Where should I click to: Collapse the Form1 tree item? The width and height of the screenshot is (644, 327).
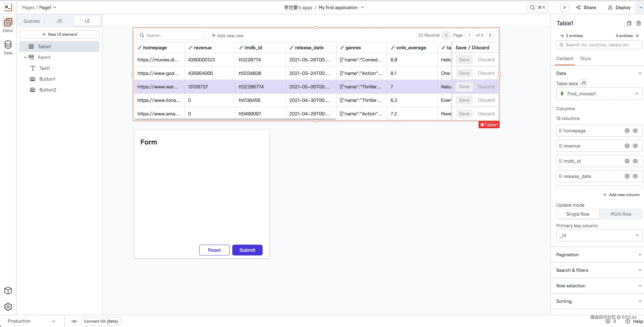point(25,58)
